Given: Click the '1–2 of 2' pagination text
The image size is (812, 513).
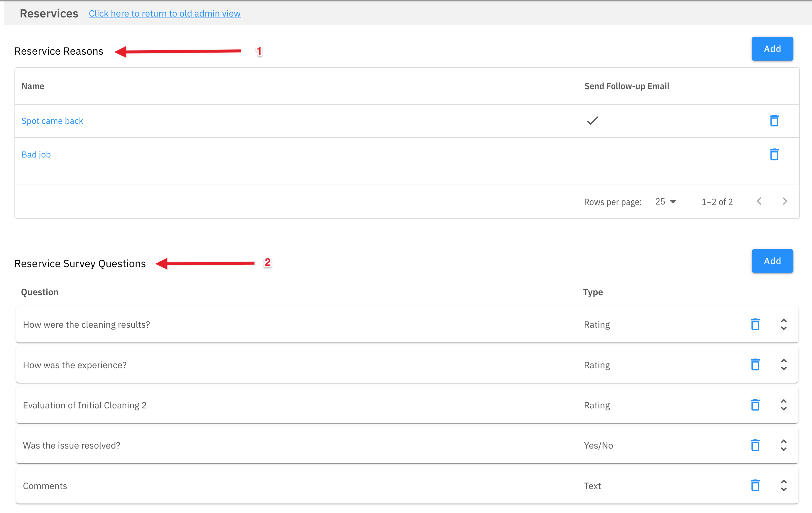Looking at the screenshot, I should click(717, 202).
